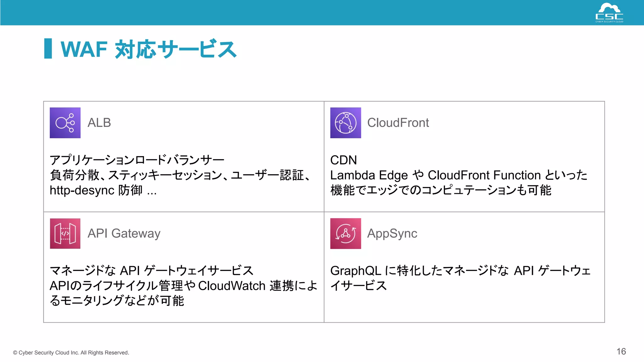Click the line "機能でエッジでのコンピュテーションも可能"
This screenshot has height=362, width=644.
(x=441, y=190)
